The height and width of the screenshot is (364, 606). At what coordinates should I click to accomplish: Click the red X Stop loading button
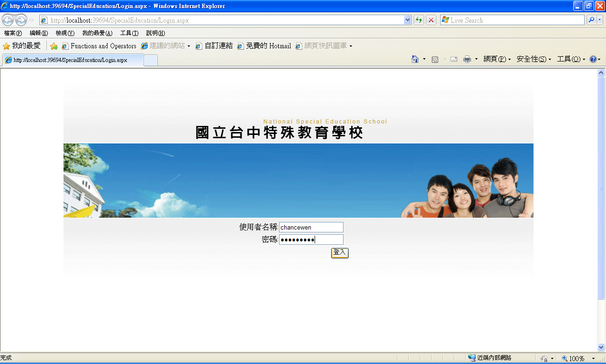point(431,20)
